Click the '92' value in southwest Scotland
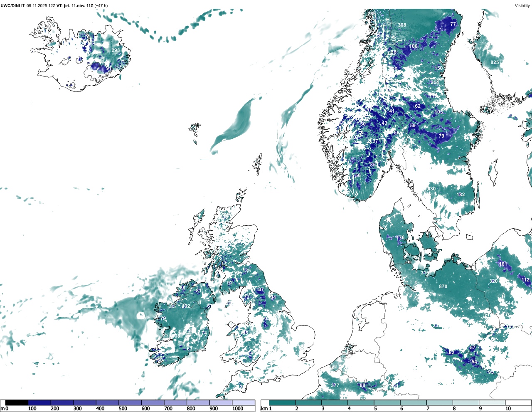This screenshot has height=412, width=532. [230, 283]
